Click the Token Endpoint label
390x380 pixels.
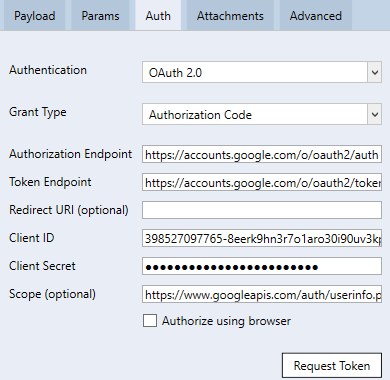[50, 182]
